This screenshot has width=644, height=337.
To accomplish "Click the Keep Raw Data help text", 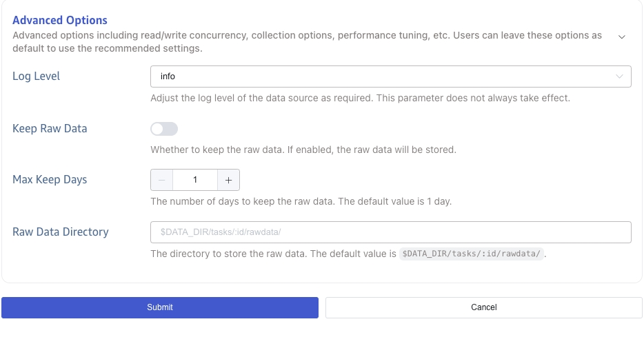I will 303,150.
